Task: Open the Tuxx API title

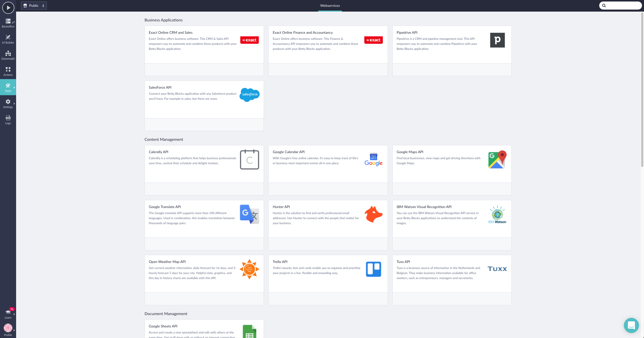Action: click(x=403, y=262)
